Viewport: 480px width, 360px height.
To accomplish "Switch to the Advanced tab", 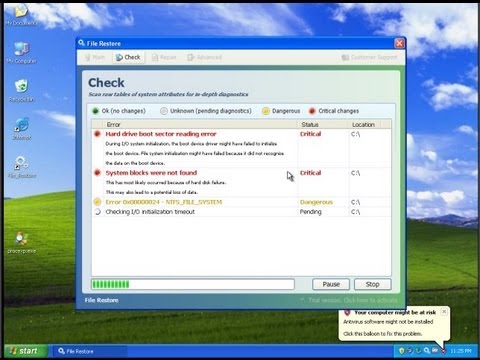I will click(x=205, y=57).
